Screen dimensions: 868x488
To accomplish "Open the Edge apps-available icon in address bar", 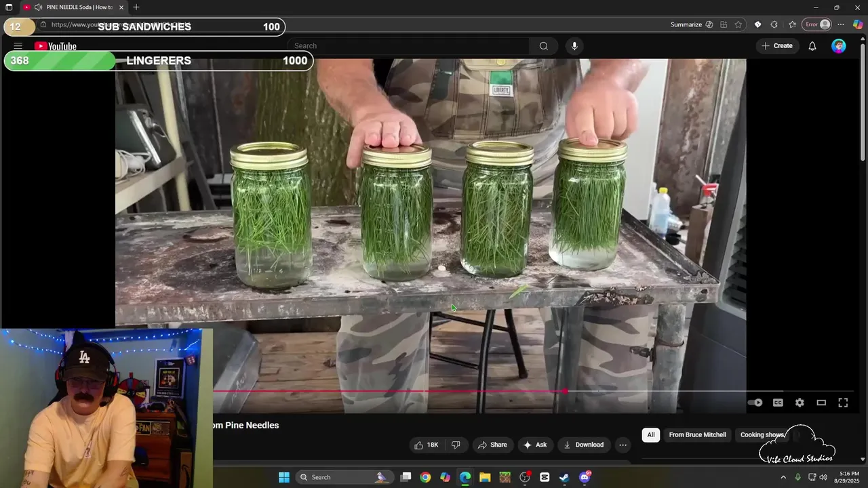I will point(724,24).
